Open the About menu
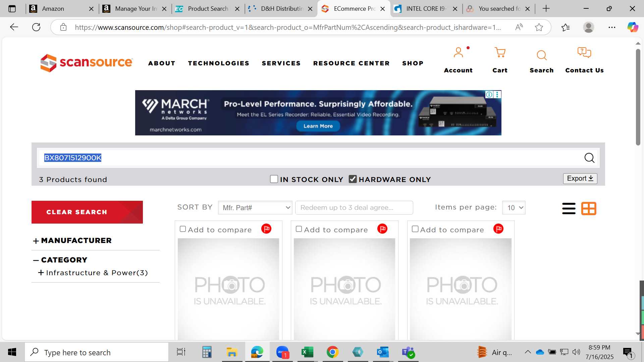The height and width of the screenshot is (362, 644). pos(162,63)
